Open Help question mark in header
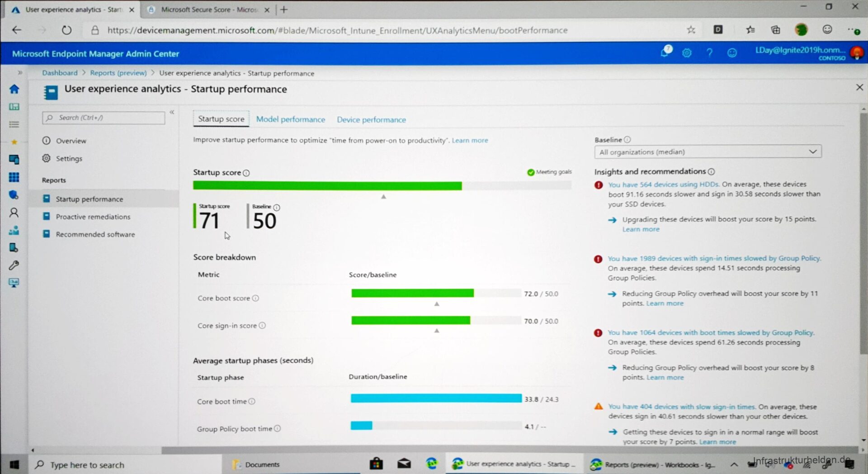Viewport: 868px width, 474px height. click(709, 53)
